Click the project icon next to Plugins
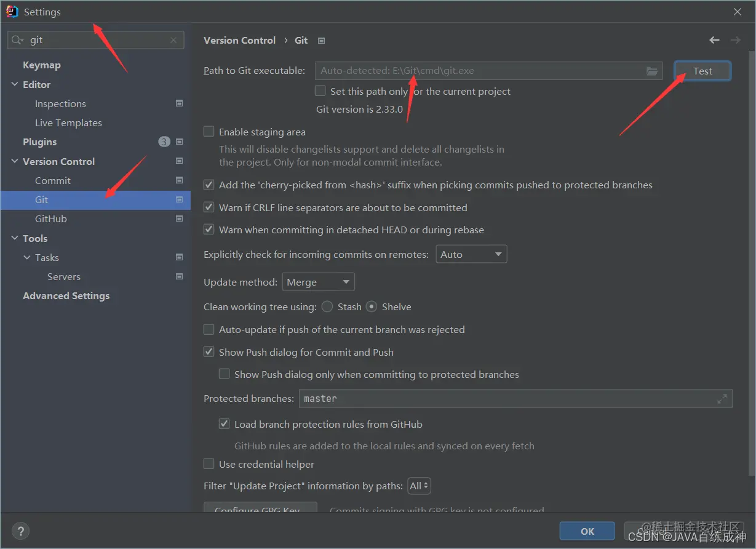 179,142
